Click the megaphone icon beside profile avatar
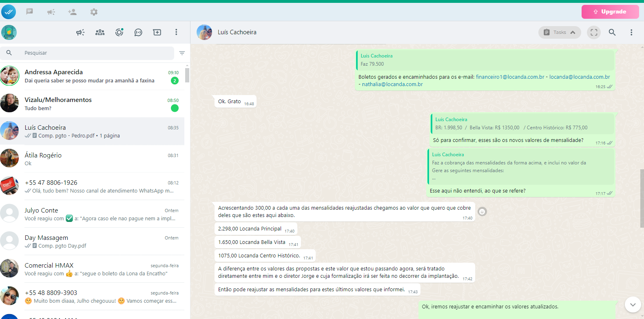This screenshot has height=319, width=644. (80, 32)
